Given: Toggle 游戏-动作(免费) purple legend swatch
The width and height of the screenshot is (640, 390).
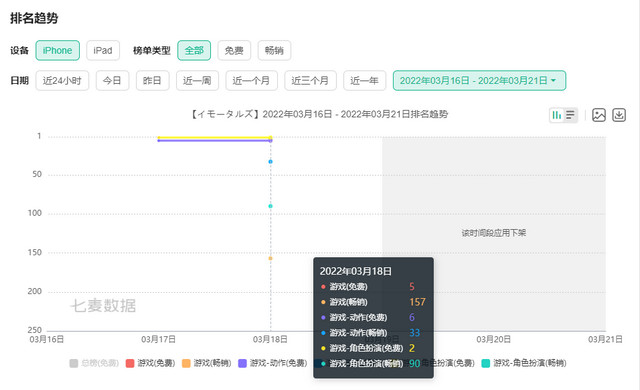Looking at the screenshot, I should coord(242,363).
